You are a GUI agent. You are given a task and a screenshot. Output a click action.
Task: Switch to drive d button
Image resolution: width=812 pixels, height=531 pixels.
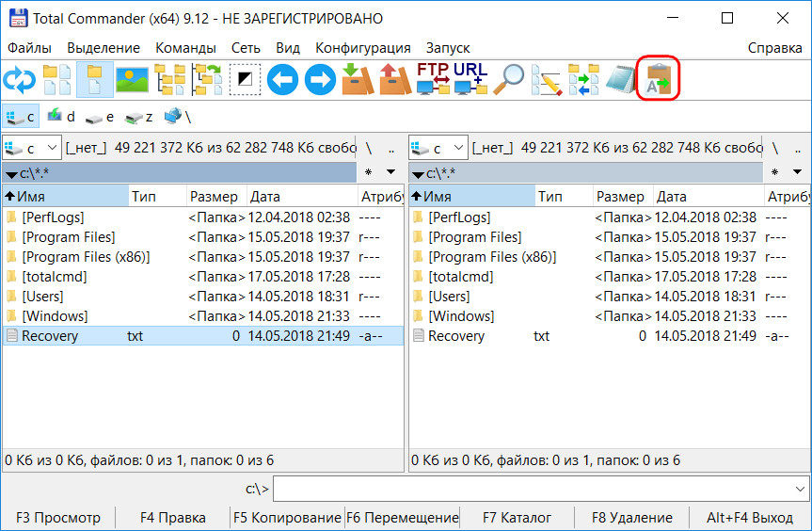[x=61, y=117]
